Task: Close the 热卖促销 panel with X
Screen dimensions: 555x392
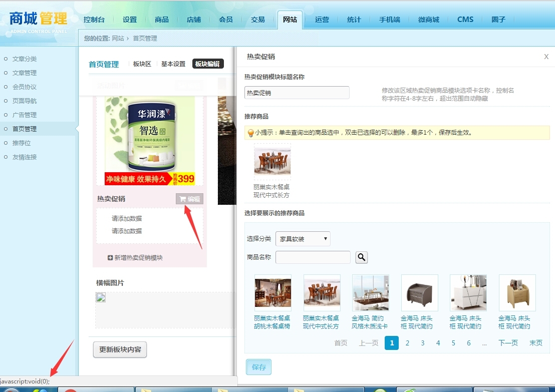Action: coord(546,57)
